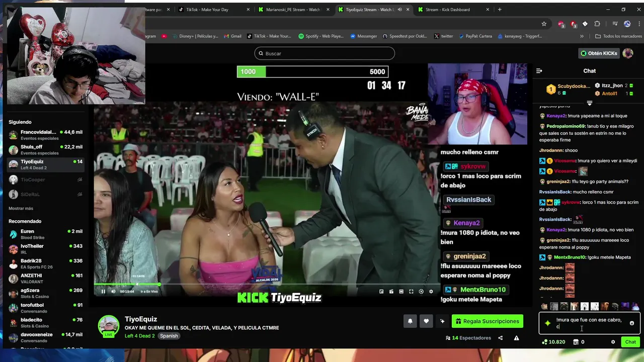The width and height of the screenshot is (644, 362).
Task: Click the chat message input field
Action: [589, 323]
